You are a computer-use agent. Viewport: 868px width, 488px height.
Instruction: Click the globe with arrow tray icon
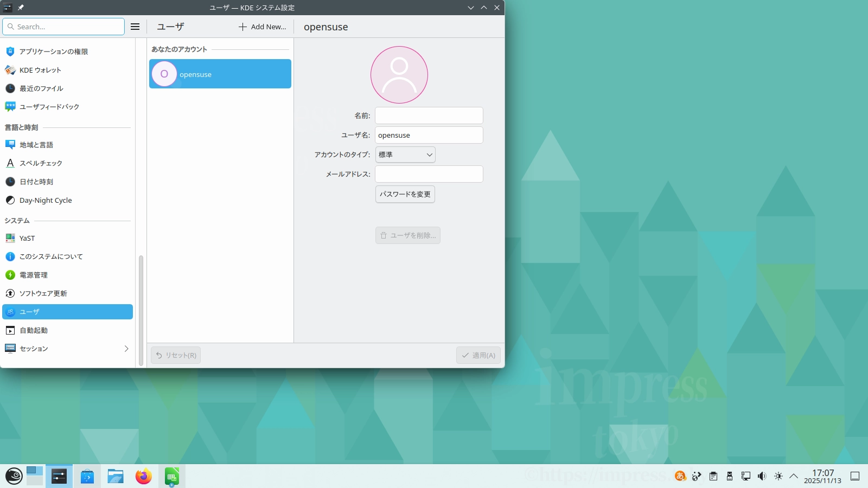[697, 476]
